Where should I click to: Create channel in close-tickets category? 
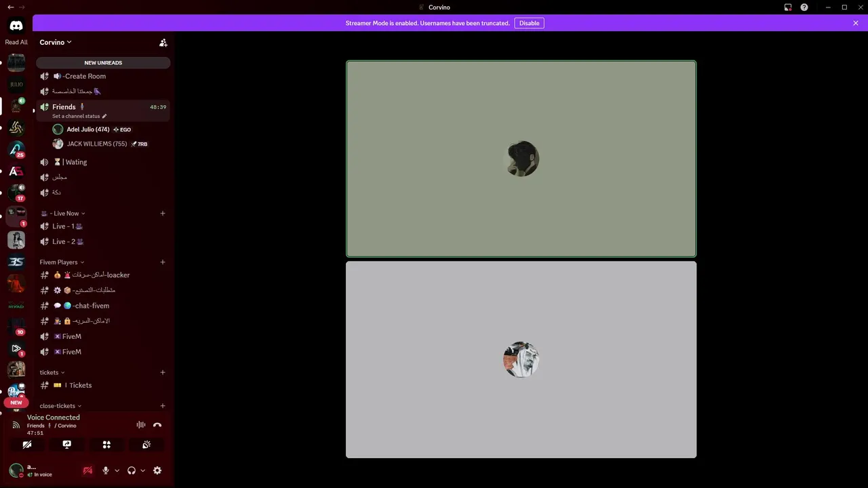pos(163,406)
